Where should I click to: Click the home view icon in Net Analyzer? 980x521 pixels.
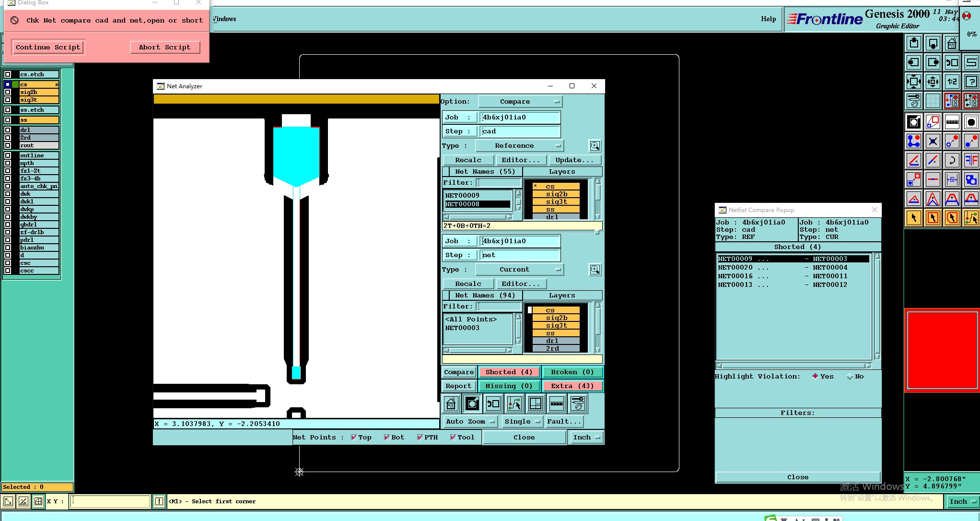tap(451, 404)
